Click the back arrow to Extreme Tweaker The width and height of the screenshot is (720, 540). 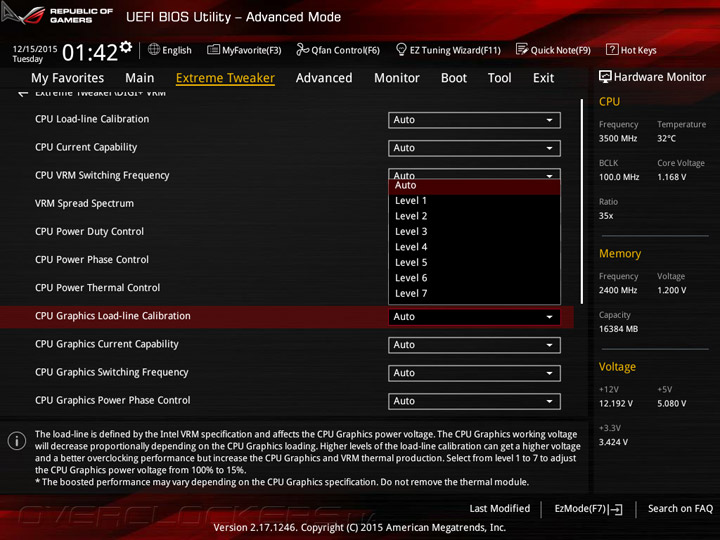coord(22,94)
